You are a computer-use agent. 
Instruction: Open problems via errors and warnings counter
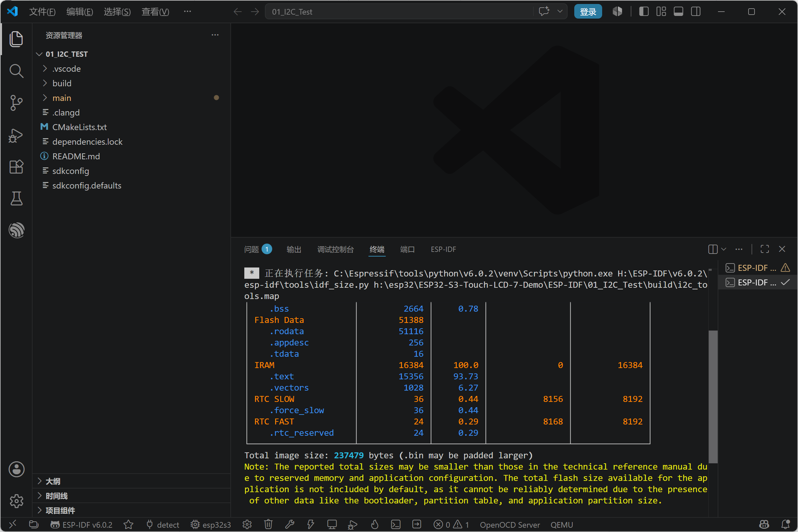click(451, 525)
